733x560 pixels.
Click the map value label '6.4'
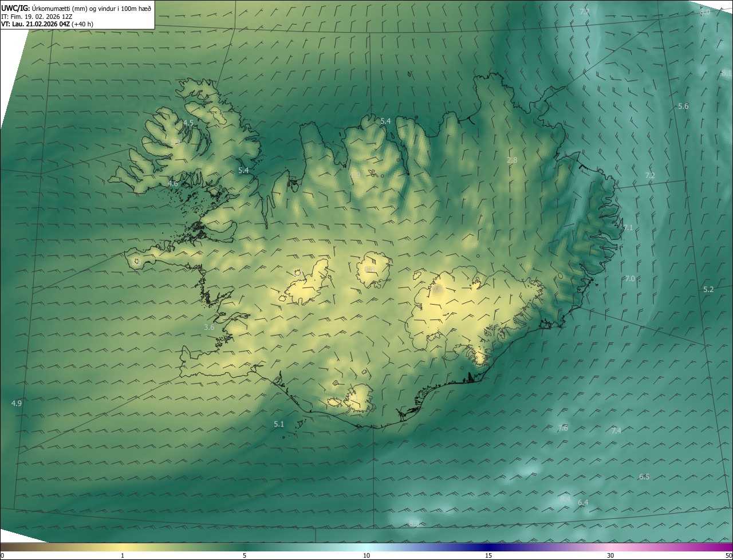pos(583,503)
